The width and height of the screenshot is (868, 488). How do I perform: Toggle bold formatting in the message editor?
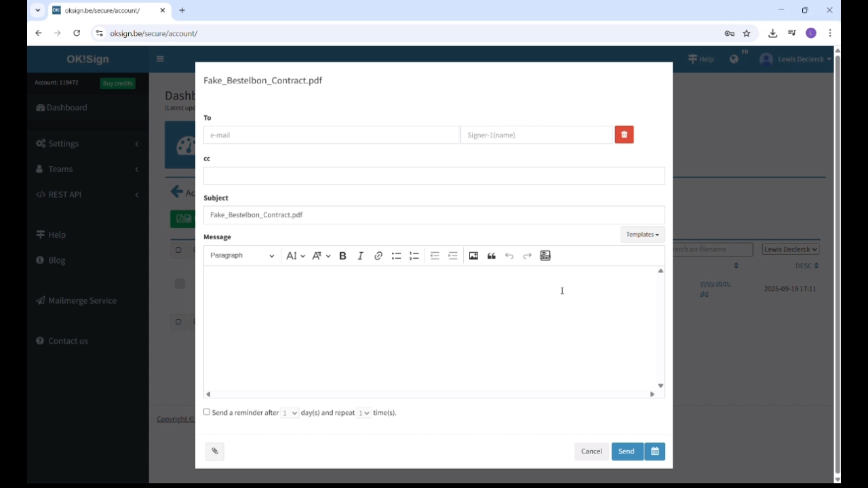342,256
